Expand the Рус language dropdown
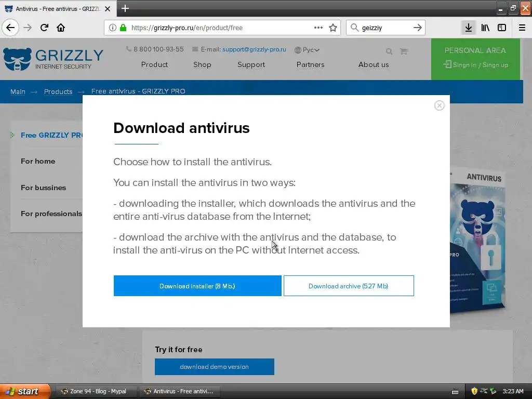Screen dimensions: 532x399 coord(311,50)
